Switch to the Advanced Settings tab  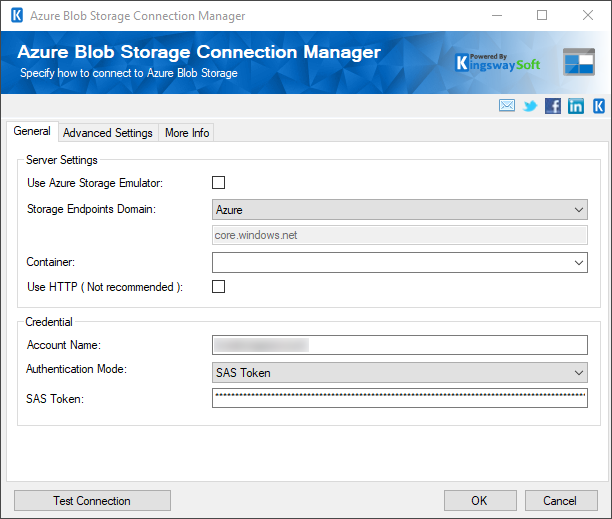[x=108, y=133]
